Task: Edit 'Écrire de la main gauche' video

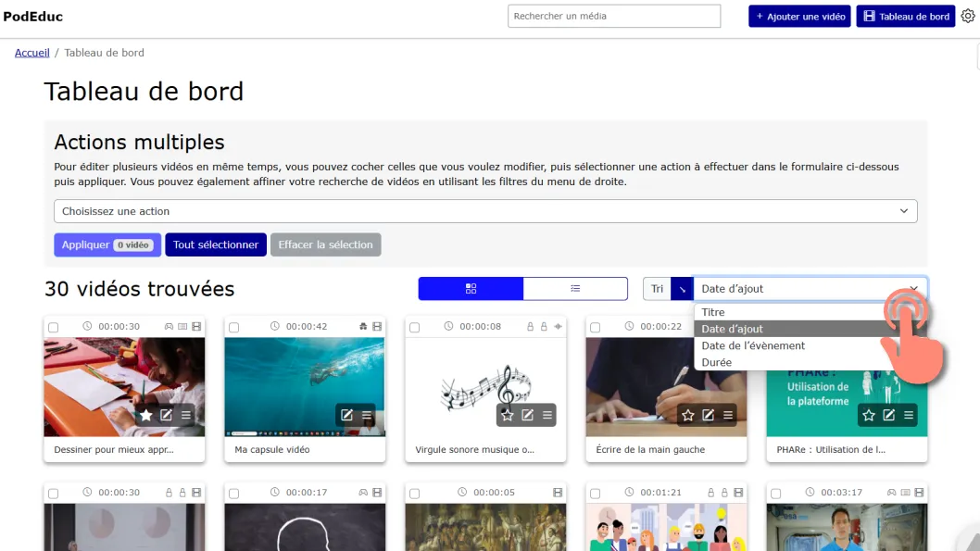Action: coord(708,415)
